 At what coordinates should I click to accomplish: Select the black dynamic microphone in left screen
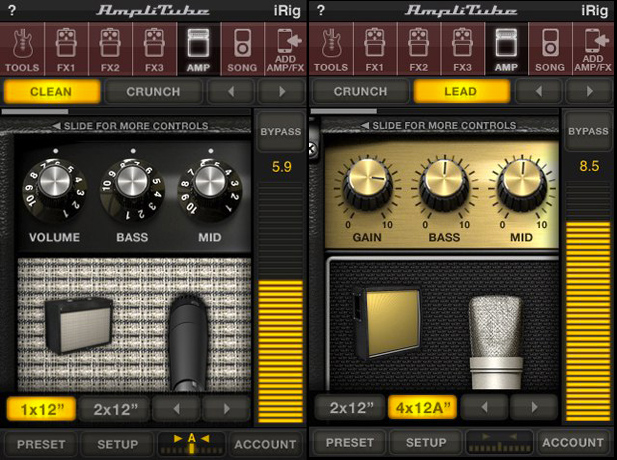(188, 342)
